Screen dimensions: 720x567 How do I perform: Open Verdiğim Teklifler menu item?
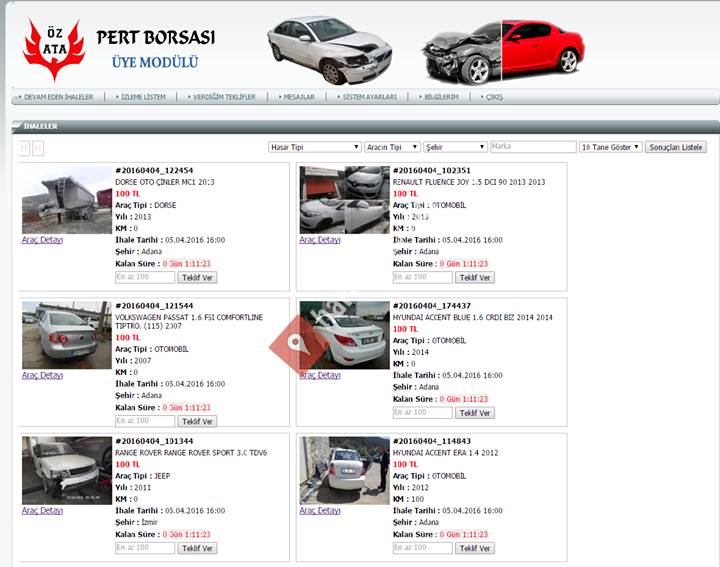[x=224, y=97]
